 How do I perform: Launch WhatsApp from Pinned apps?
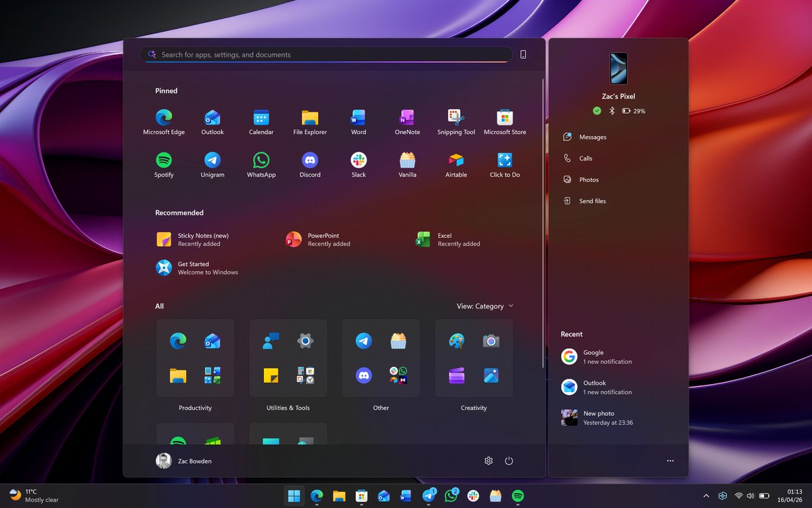click(x=261, y=165)
